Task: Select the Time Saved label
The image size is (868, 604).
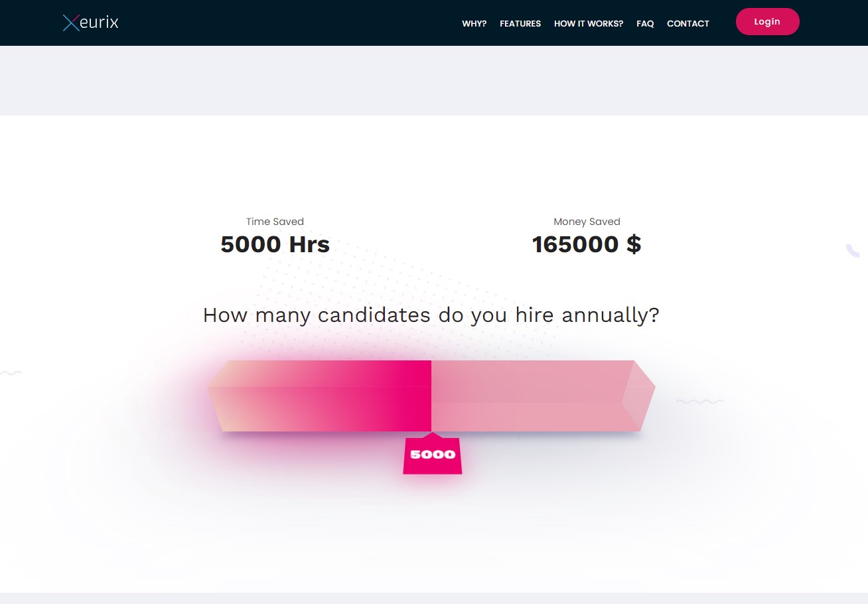Action: coord(275,222)
